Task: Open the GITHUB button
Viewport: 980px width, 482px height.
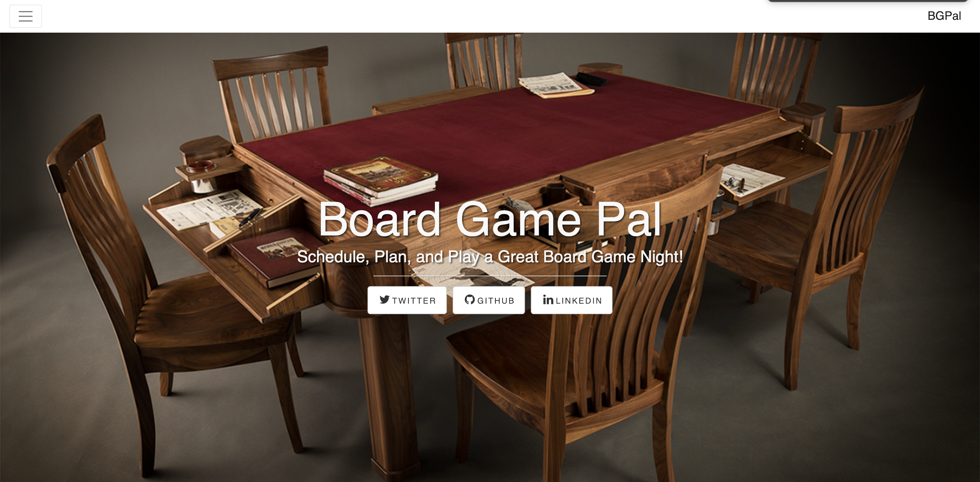Action: [x=489, y=300]
